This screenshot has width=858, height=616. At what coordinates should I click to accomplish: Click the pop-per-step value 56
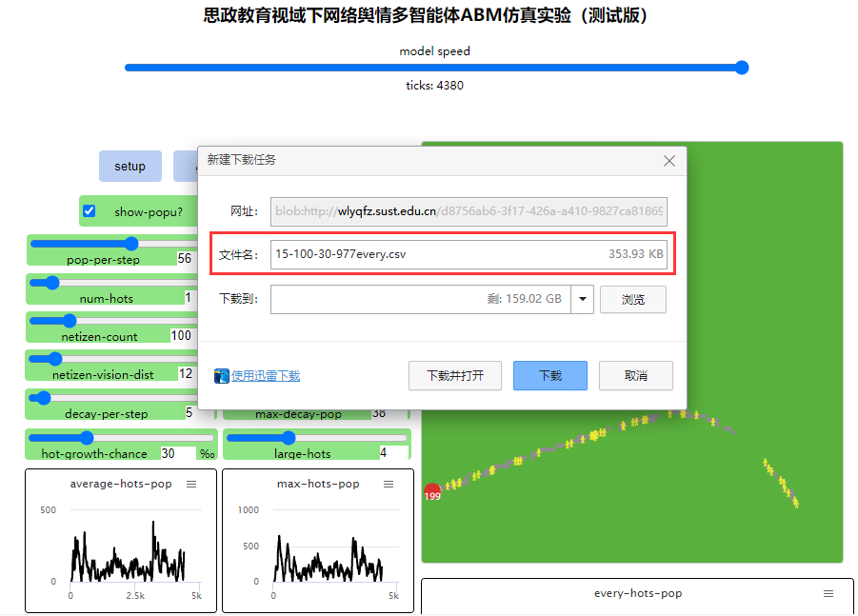[185, 258]
